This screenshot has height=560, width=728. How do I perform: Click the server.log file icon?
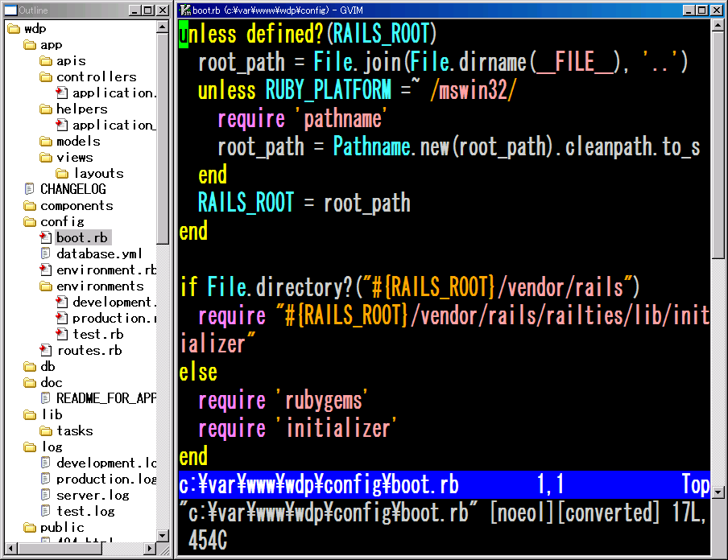tap(46, 496)
